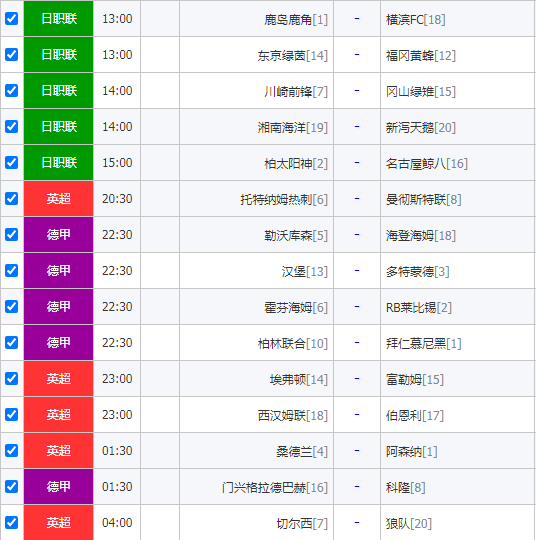Open score dash link for 托特纳姆热刺 match
This screenshot has height=540, width=536.
[357, 198]
